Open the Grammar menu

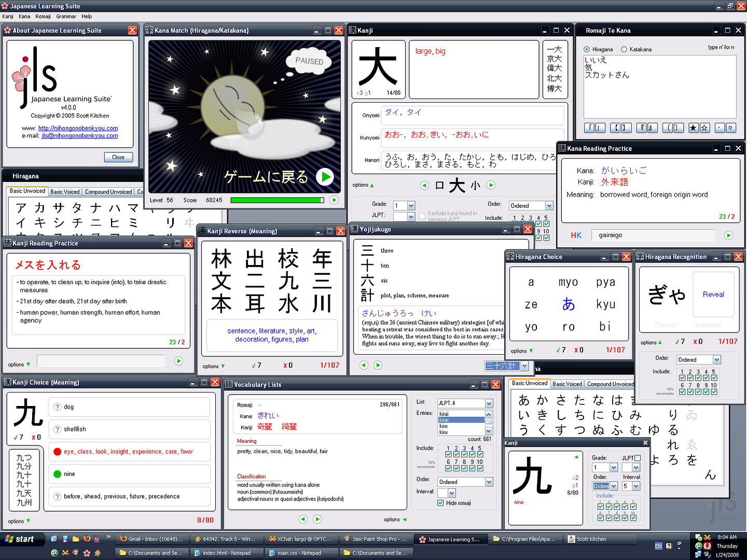point(66,17)
